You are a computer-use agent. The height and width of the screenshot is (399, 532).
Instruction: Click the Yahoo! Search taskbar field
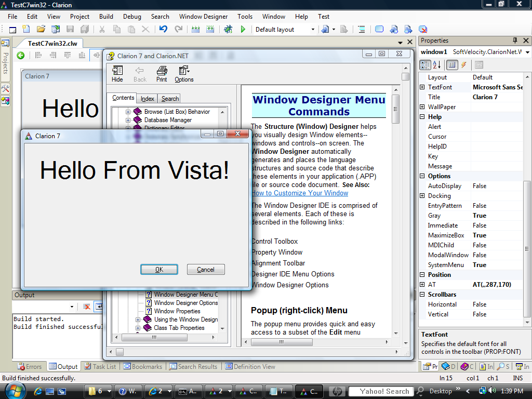(381, 392)
